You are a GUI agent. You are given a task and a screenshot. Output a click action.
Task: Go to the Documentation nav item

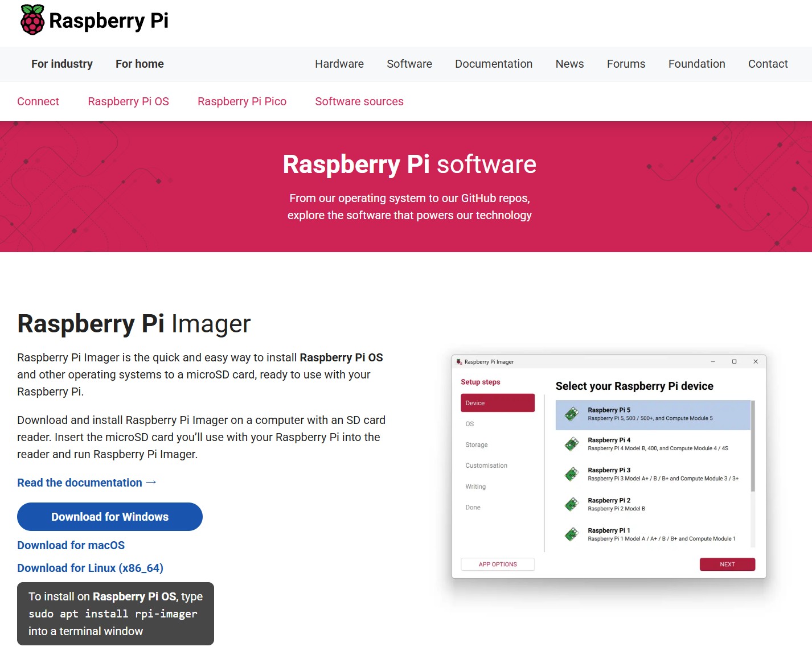493,64
